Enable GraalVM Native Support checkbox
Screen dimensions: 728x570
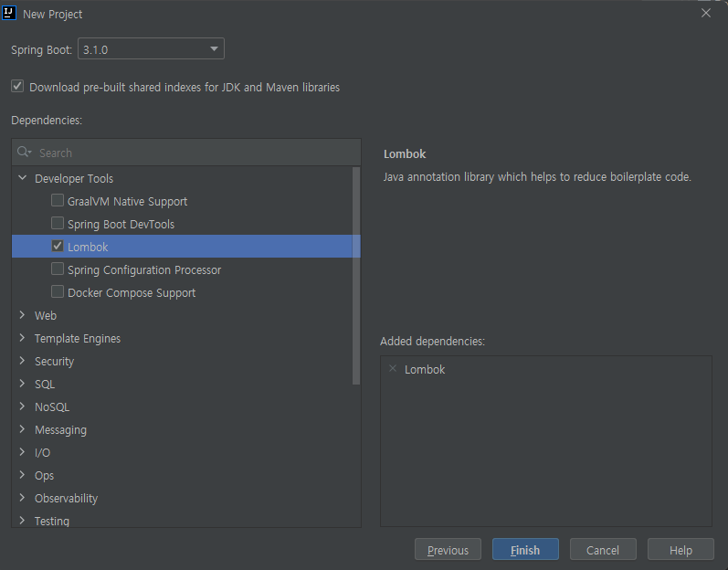coord(58,201)
